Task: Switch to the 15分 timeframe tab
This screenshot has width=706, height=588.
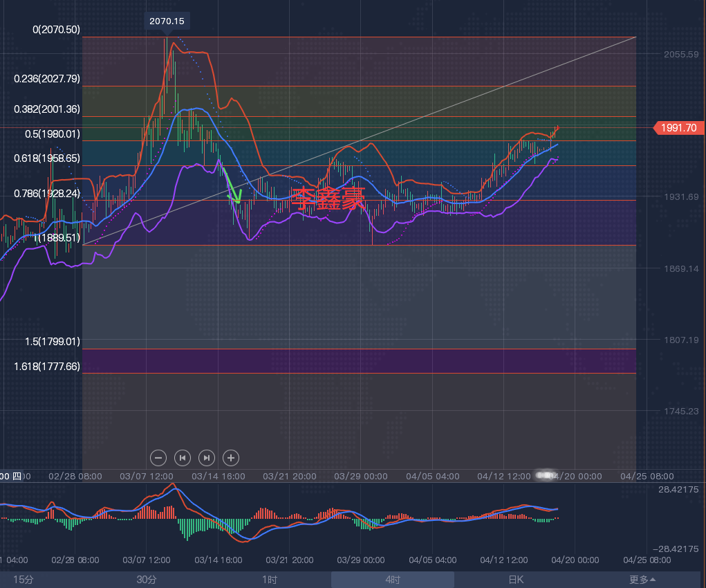Action: point(24,580)
